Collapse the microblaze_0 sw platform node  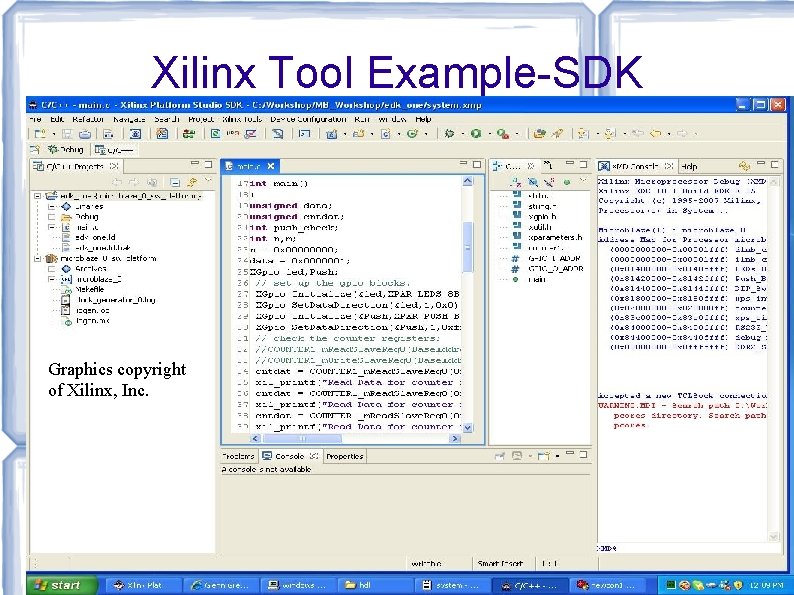coord(37,258)
